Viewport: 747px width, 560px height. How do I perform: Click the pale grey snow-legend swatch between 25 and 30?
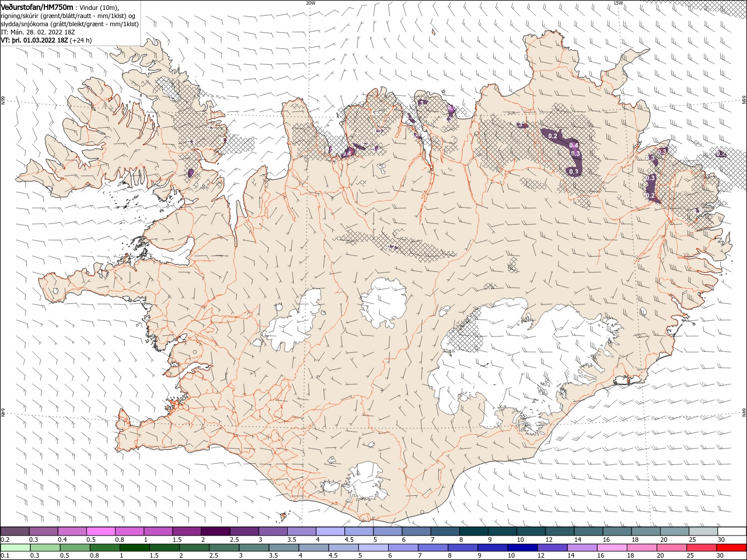[x=702, y=531]
